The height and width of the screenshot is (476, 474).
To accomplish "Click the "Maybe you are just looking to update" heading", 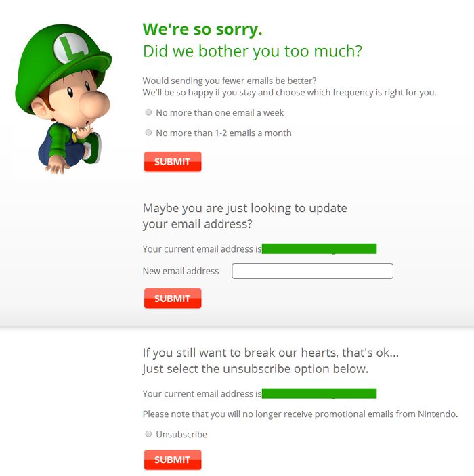I will point(244,209).
